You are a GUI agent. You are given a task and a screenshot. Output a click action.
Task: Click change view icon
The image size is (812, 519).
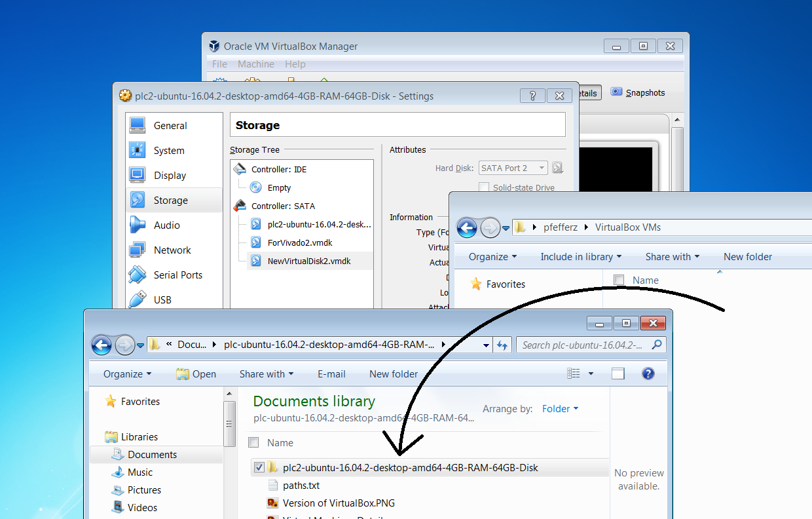[574, 374]
